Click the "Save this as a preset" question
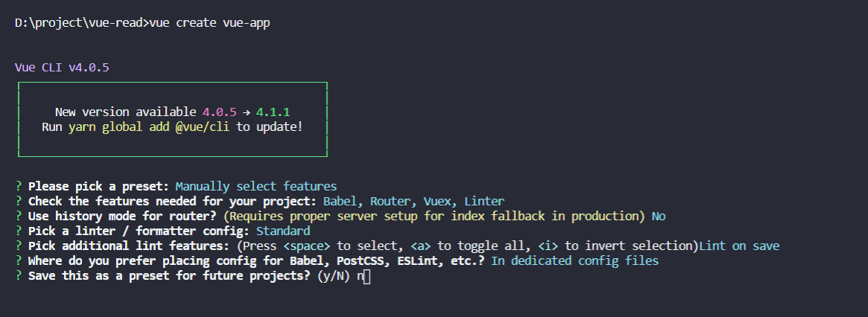 click(x=169, y=276)
